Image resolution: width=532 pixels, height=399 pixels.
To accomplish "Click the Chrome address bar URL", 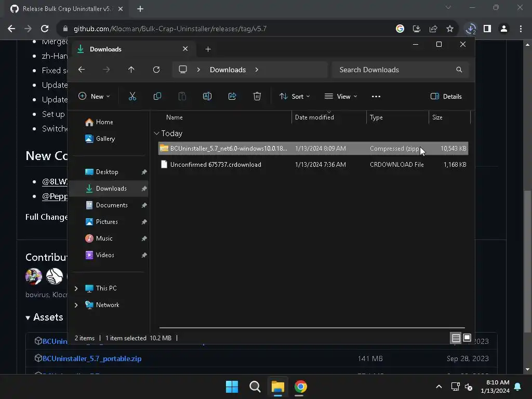I will [x=170, y=29].
